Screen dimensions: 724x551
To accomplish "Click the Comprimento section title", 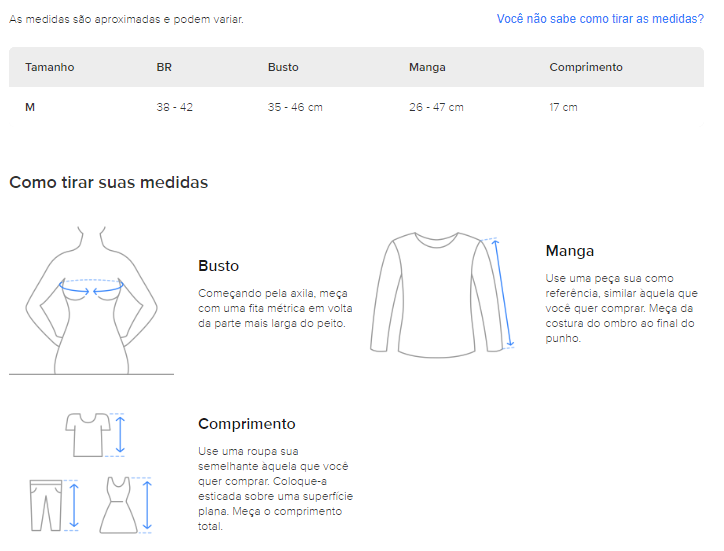I will click(247, 424).
